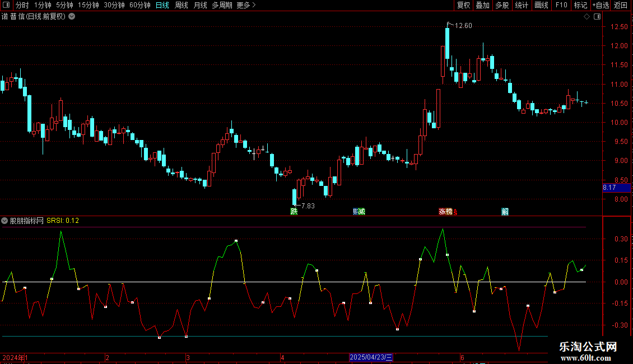The width and height of the screenshot is (633, 364).
Task: Click 返回 to go back
Action: coord(621,5)
